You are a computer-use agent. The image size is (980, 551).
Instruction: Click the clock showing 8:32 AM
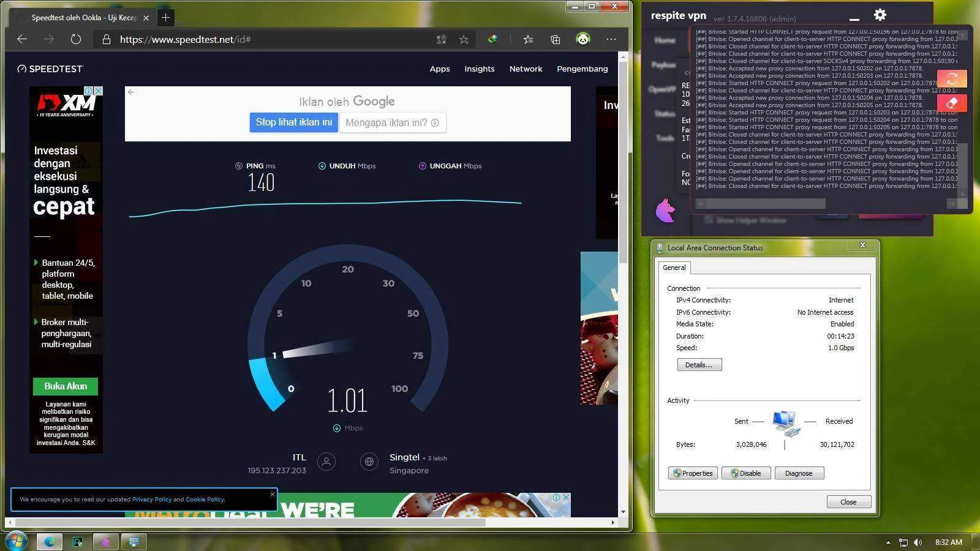(949, 542)
